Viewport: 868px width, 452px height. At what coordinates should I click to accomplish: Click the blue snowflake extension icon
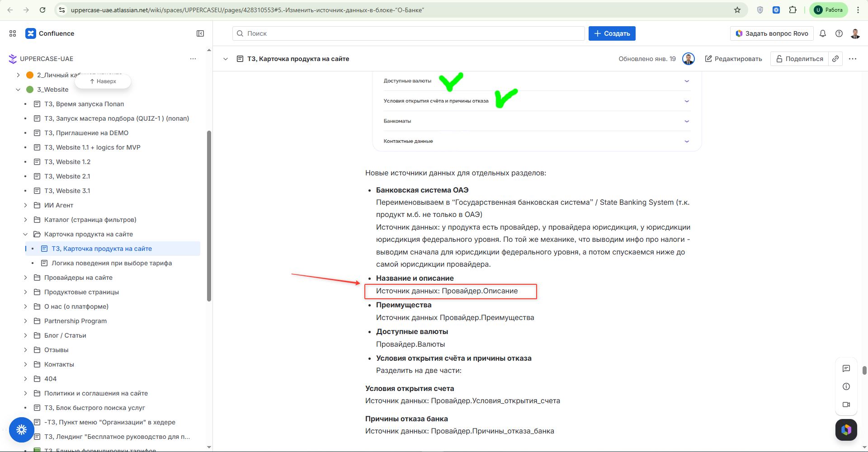pos(776,10)
